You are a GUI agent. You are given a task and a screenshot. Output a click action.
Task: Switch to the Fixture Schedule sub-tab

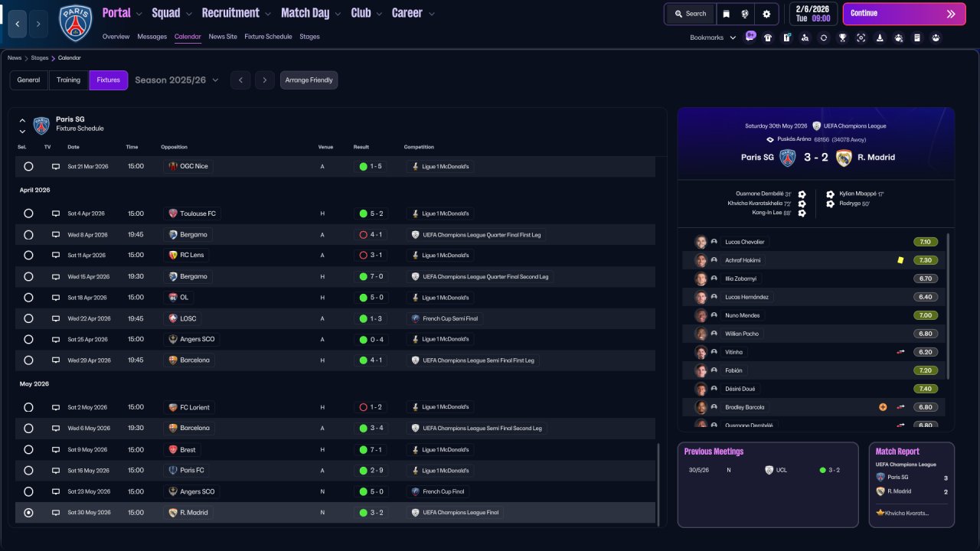click(268, 37)
